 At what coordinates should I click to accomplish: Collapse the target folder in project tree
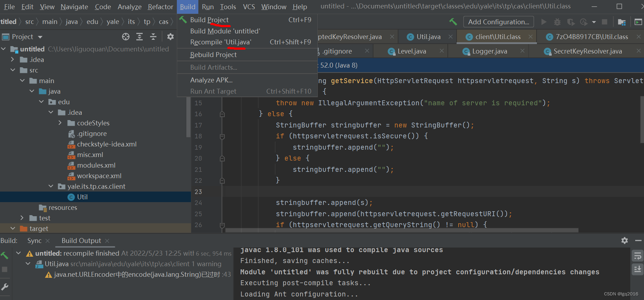[x=13, y=229]
